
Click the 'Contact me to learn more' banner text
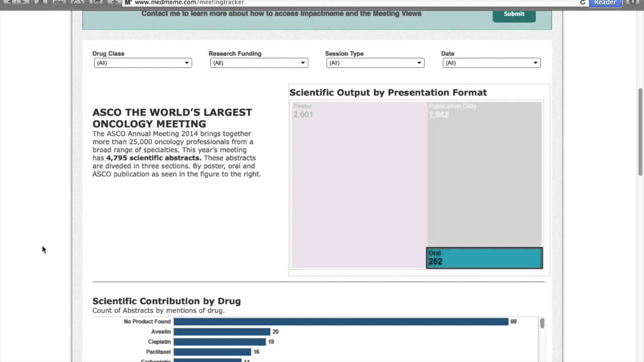point(281,14)
